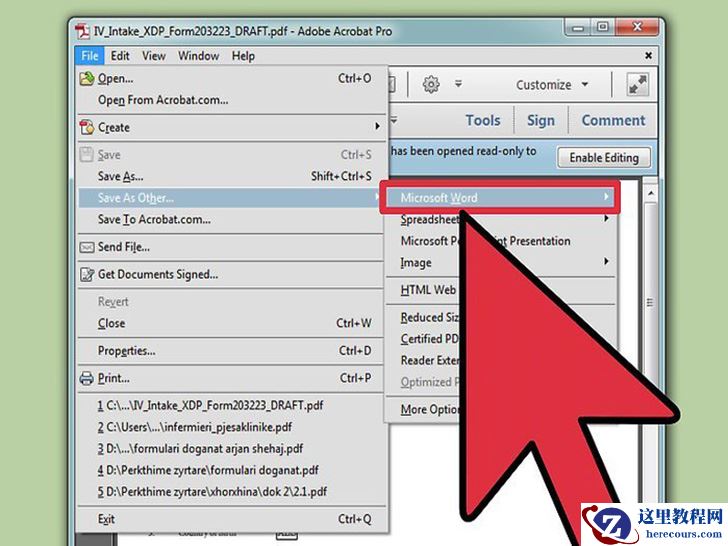This screenshot has width=728, height=546.
Task: Open recent file dok 2\2.1.pdf
Action: [232, 491]
